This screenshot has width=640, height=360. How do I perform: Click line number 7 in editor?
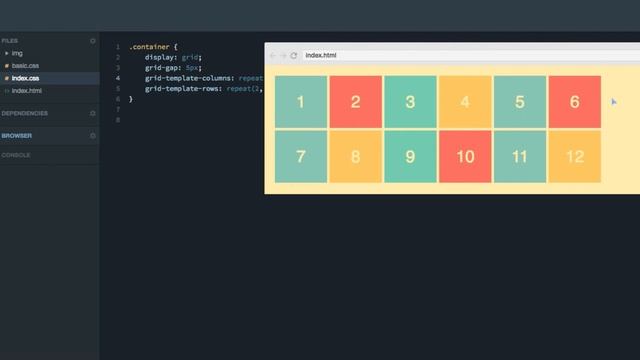(118, 109)
